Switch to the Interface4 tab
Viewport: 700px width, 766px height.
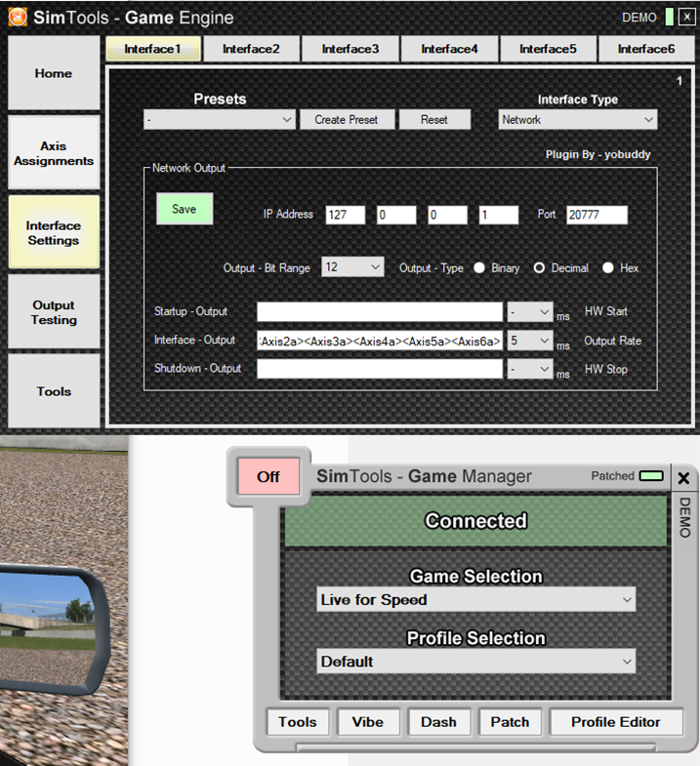pyautogui.click(x=449, y=49)
